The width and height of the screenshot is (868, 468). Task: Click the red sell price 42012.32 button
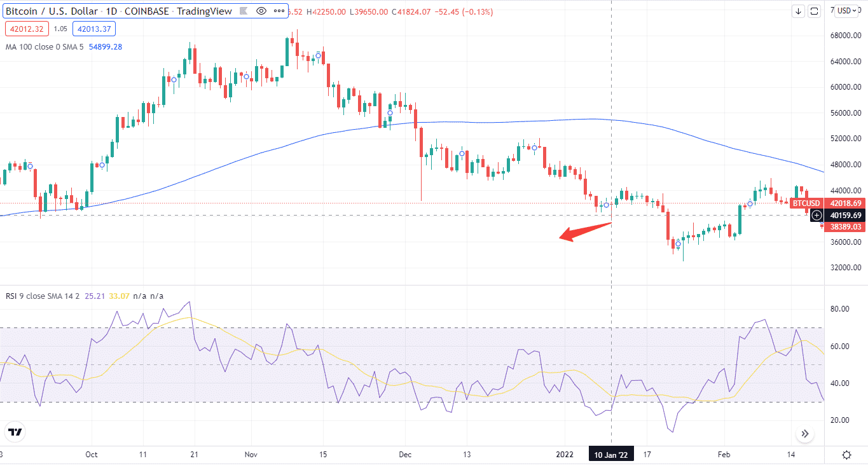(x=25, y=29)
